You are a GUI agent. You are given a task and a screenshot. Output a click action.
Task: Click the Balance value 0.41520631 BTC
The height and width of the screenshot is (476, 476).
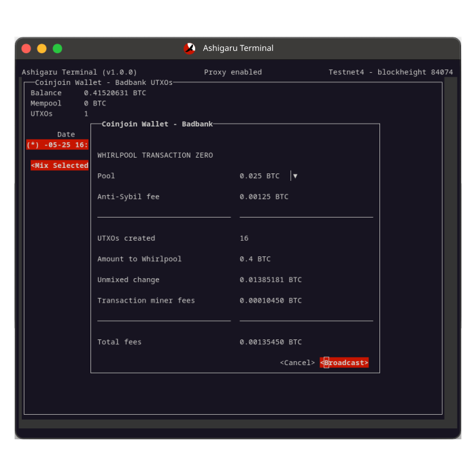115,92
